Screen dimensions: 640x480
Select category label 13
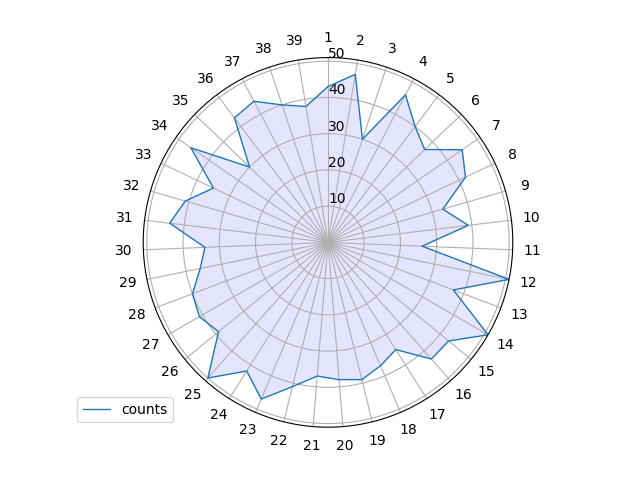[519, 315]
